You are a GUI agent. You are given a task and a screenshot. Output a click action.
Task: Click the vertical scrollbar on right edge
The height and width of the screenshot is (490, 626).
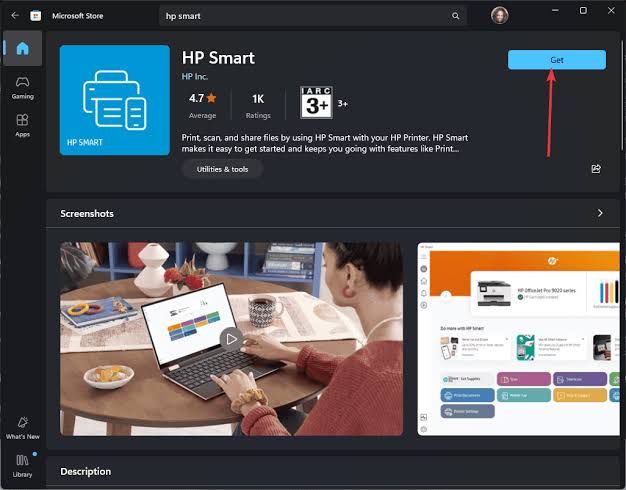(x=622, y=96)
